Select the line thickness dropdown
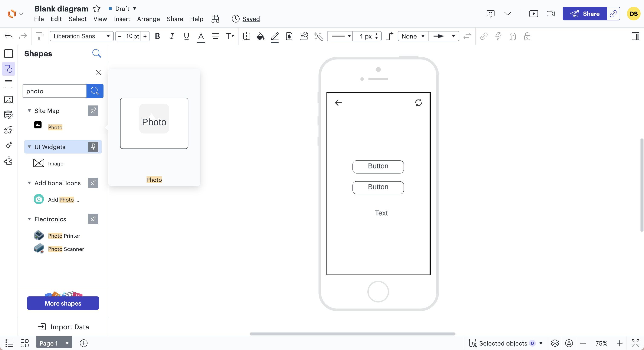644x350 pixels. (x=367, y=36)
